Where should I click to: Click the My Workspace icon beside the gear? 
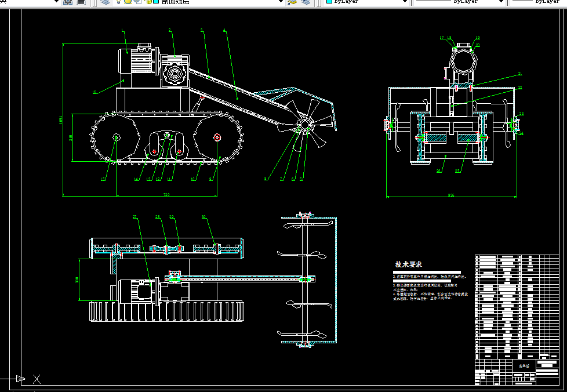click(x=81, y=2)
